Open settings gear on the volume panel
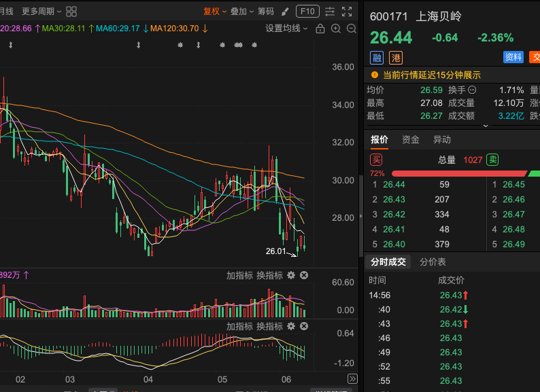This screenshot has width=540, height=392. coord(291,275)
